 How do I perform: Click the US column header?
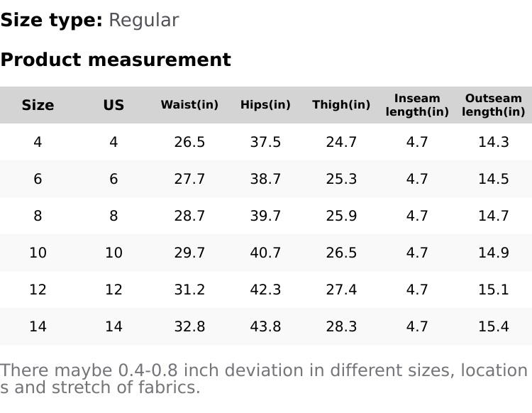point(113,105)
